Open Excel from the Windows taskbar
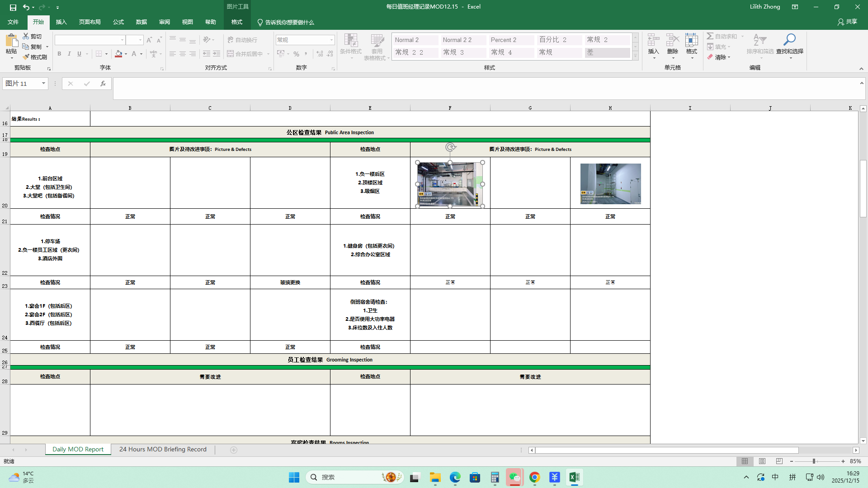Screen dimensions: 868x488 coord(574,477)
